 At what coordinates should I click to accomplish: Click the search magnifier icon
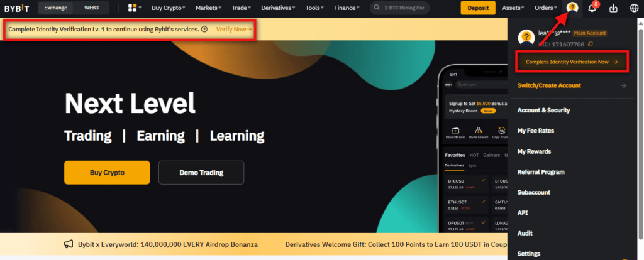point(377,8)
